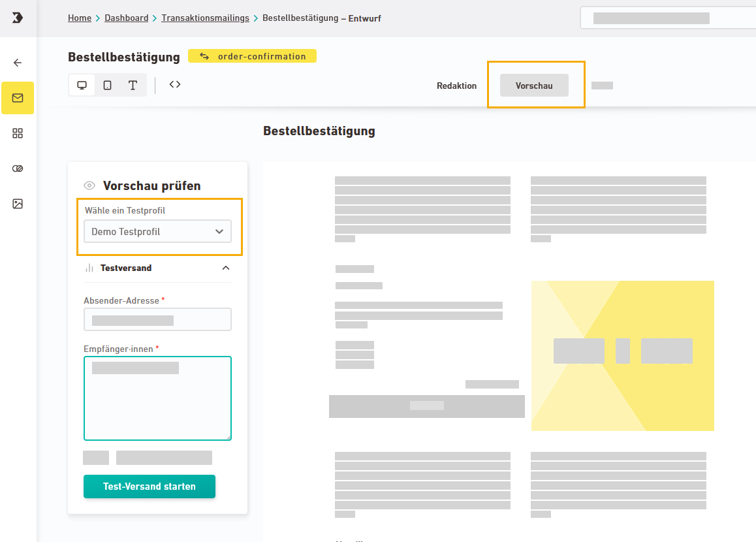Click the app logo in top-left corner
Image resolution: width=756 pixels, height=542 pixels.
coord(18,18)
